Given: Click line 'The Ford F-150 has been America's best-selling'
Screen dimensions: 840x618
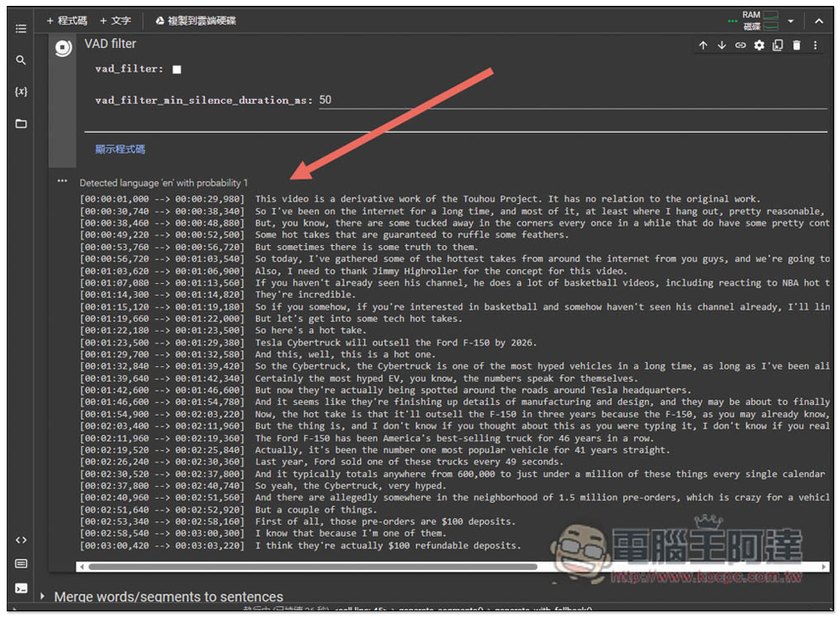Looking at the screenshot, I should coord(454,438).
